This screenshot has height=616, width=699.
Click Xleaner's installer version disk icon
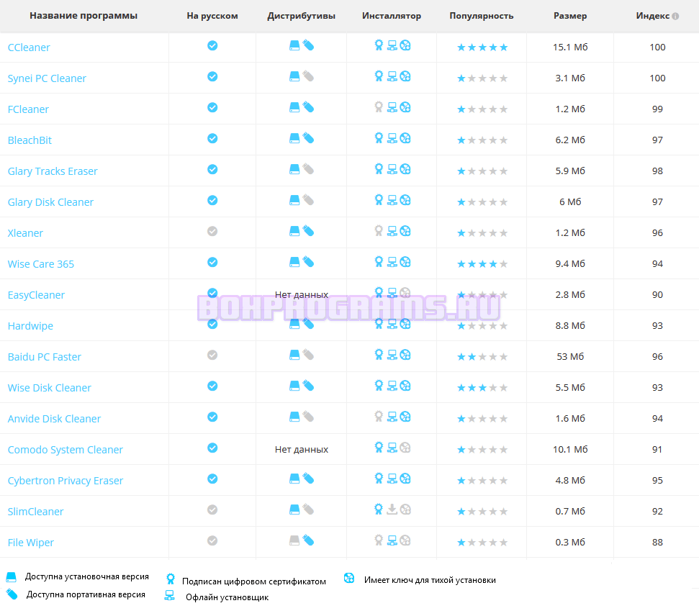(294, 231)
